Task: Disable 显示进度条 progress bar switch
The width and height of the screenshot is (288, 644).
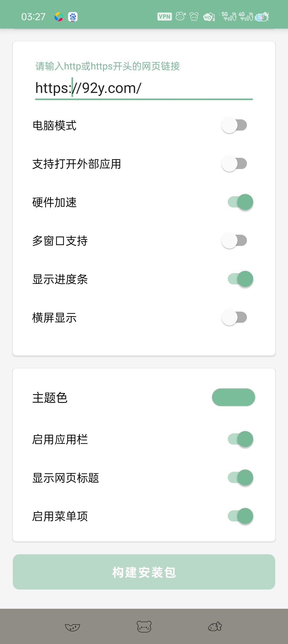Action: point(240,279)
